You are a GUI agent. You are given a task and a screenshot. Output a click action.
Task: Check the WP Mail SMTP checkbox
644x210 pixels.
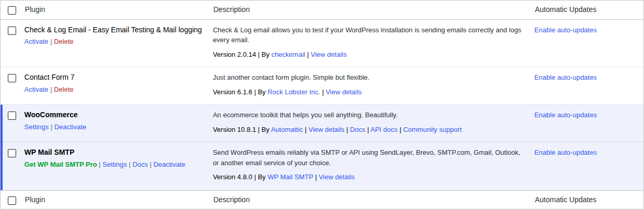12,153
